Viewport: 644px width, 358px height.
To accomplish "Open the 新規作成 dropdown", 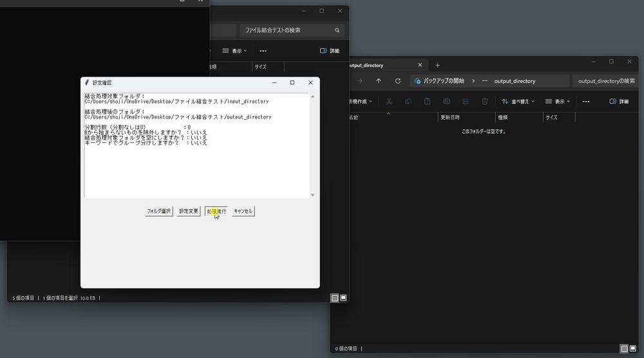I will 360,101.
